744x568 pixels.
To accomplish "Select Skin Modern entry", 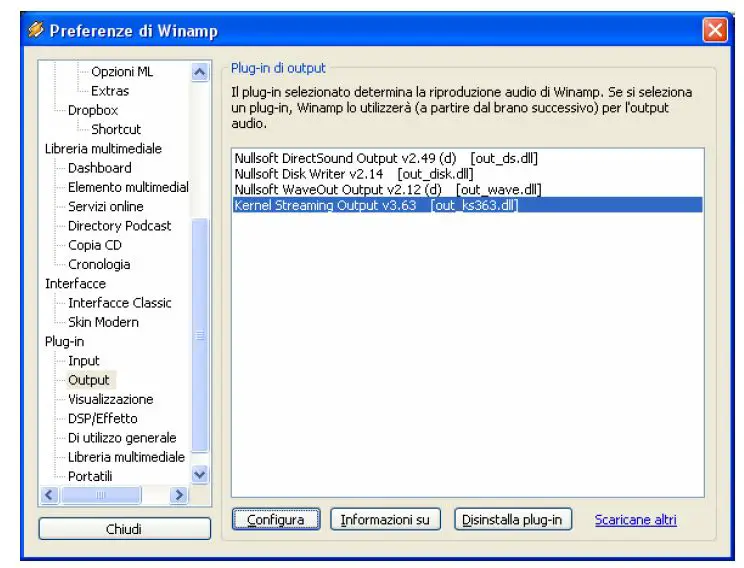I will 103,322.
